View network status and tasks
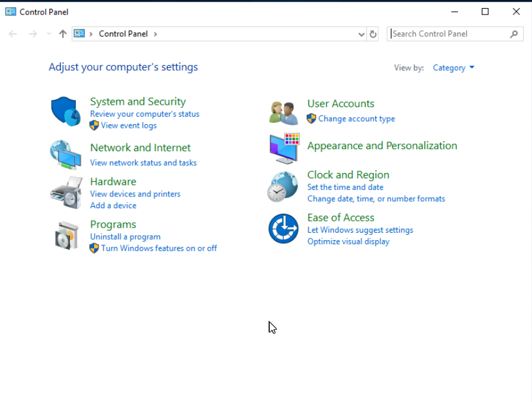 click(x=143, y=163)
